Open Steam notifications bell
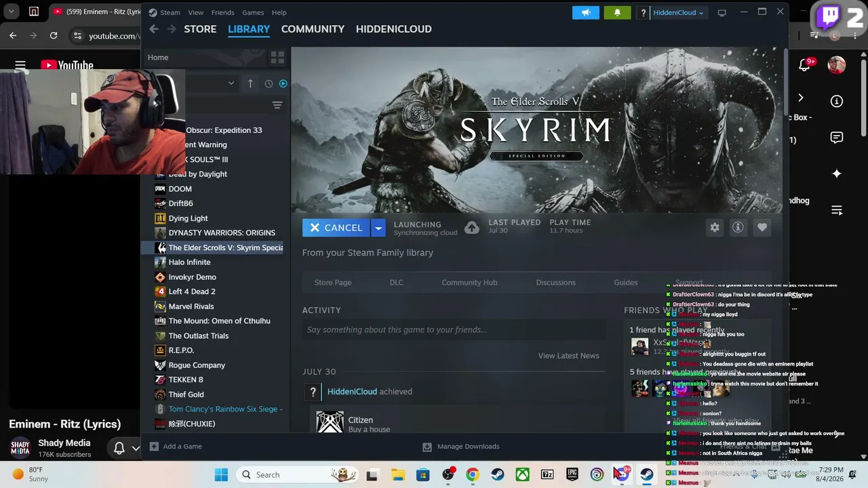This screenshot has height=488, width=868. coord(617,12)
